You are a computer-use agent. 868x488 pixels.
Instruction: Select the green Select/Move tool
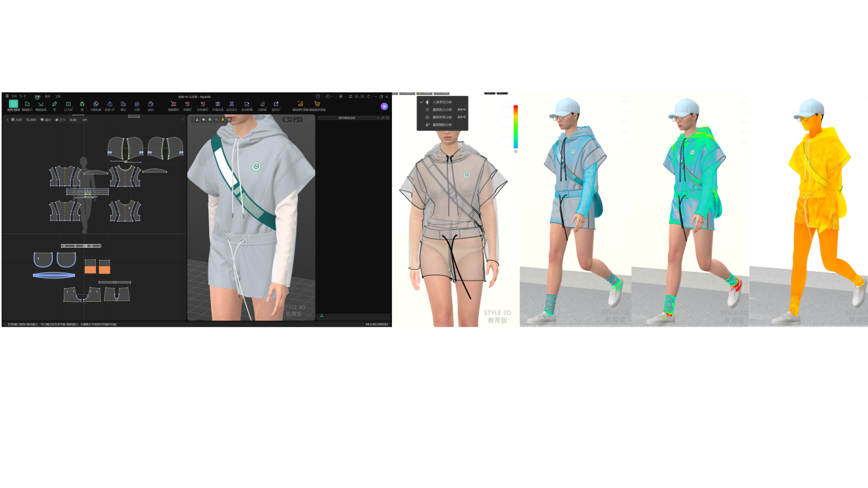13,104
